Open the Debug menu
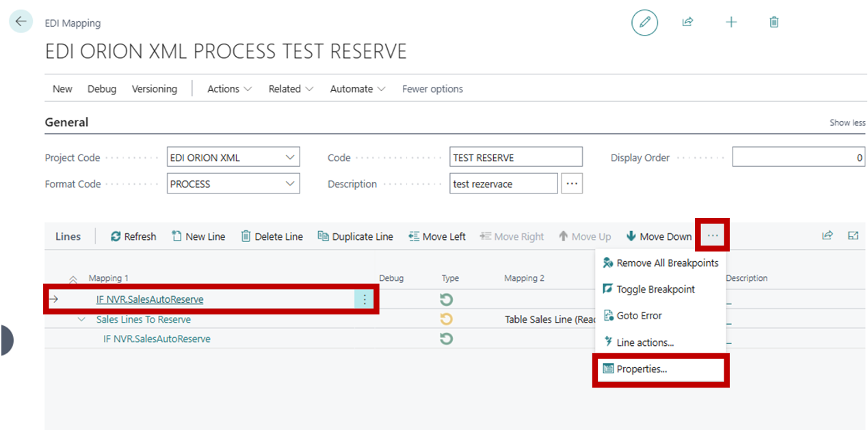The width and height of the screenshot is (868, 430). [x=101, y=88]
